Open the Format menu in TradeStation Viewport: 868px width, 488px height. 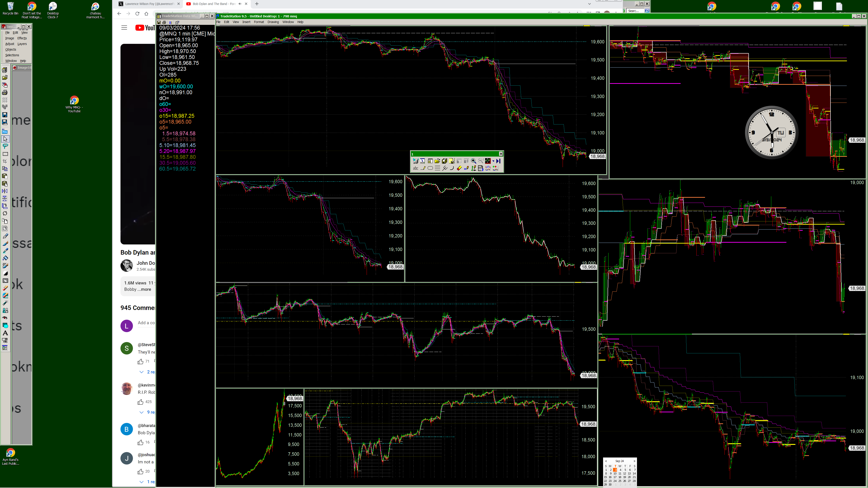click(x=259, y=22)
